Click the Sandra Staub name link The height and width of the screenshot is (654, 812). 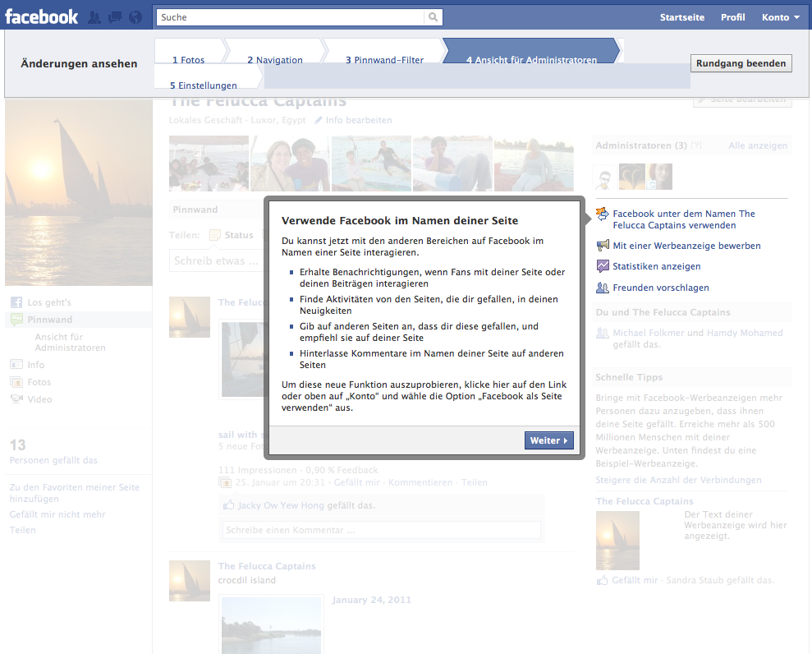[695, 580]
